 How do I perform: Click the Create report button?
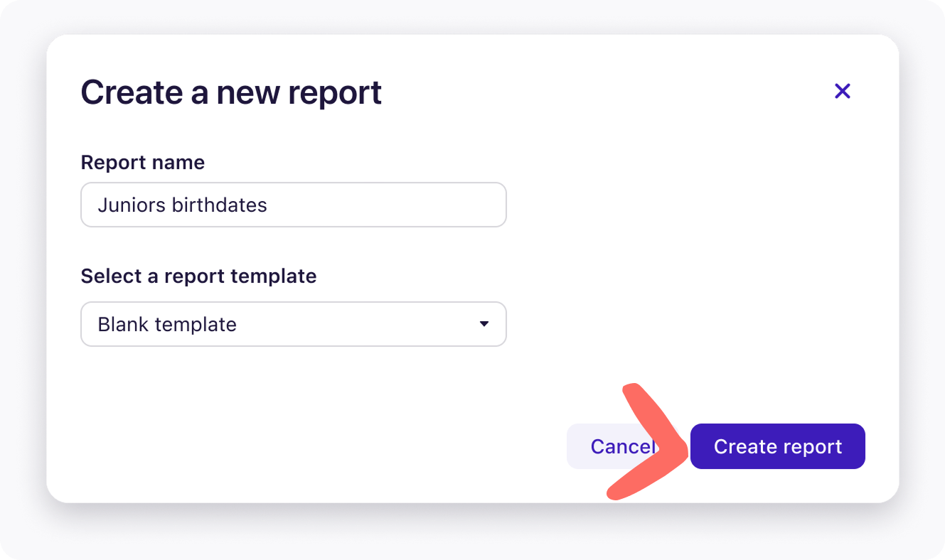click(x=777, y=446)
